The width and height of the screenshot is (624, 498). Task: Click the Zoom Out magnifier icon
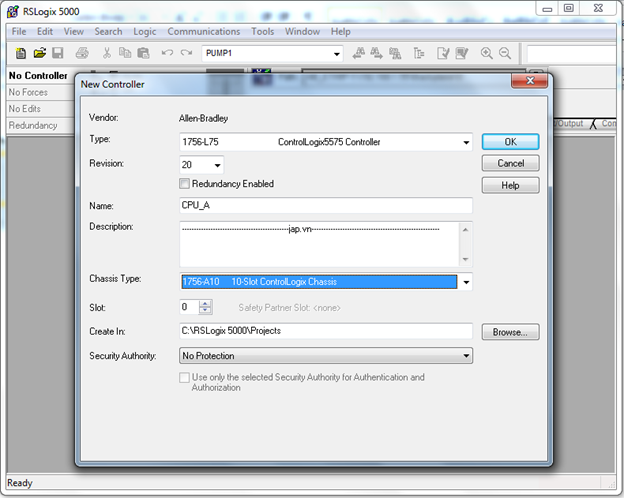click(x=505, y=53)
